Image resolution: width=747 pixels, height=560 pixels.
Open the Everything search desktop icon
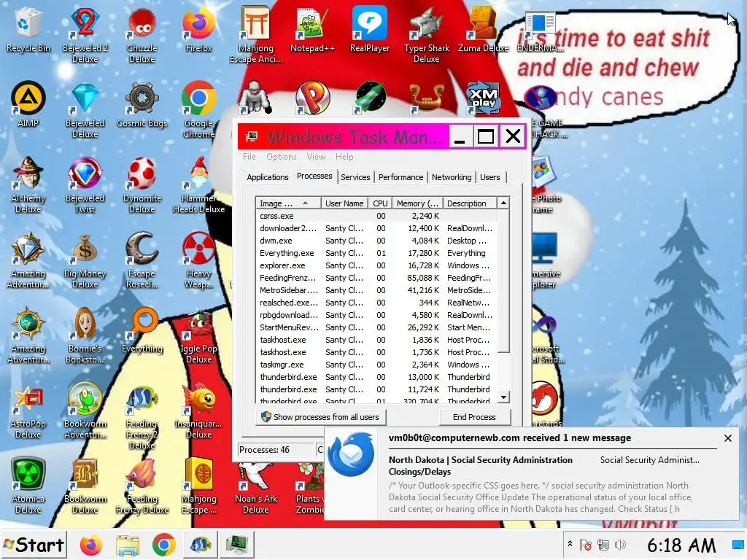[142, 330]
